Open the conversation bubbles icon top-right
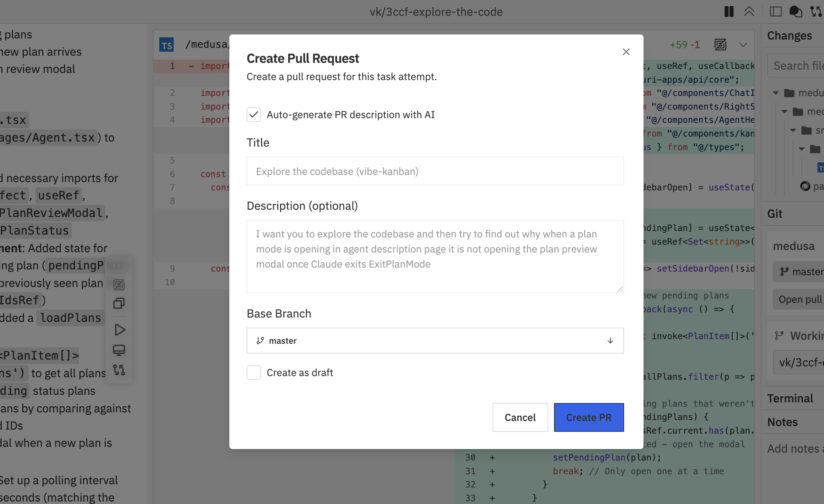824x504 pixels. (x=796, y=11)
